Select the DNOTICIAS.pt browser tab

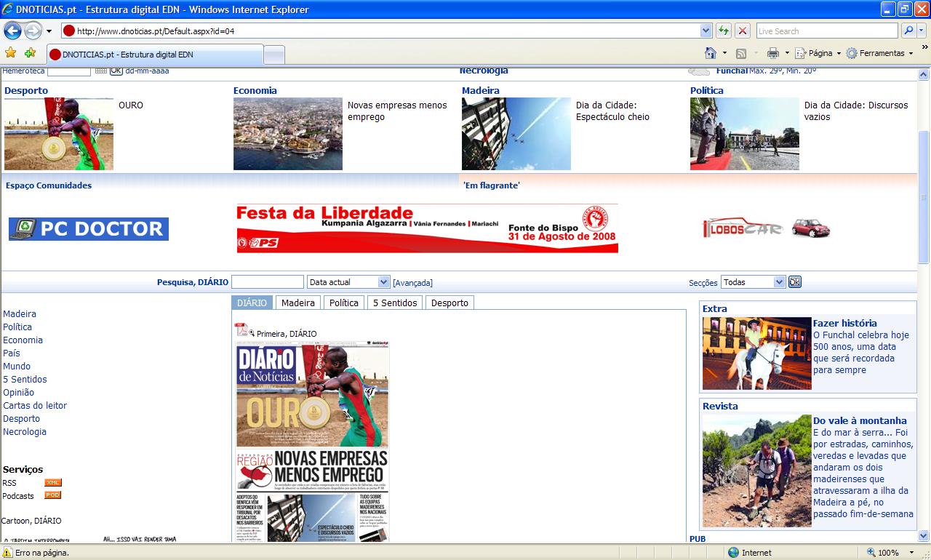(x=154, y=55)
